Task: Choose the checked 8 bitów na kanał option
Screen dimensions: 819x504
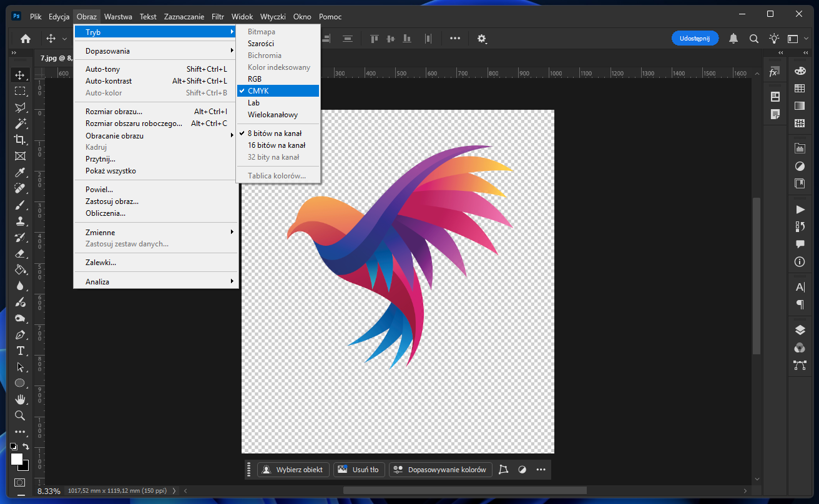Action: tap(275, 133)
